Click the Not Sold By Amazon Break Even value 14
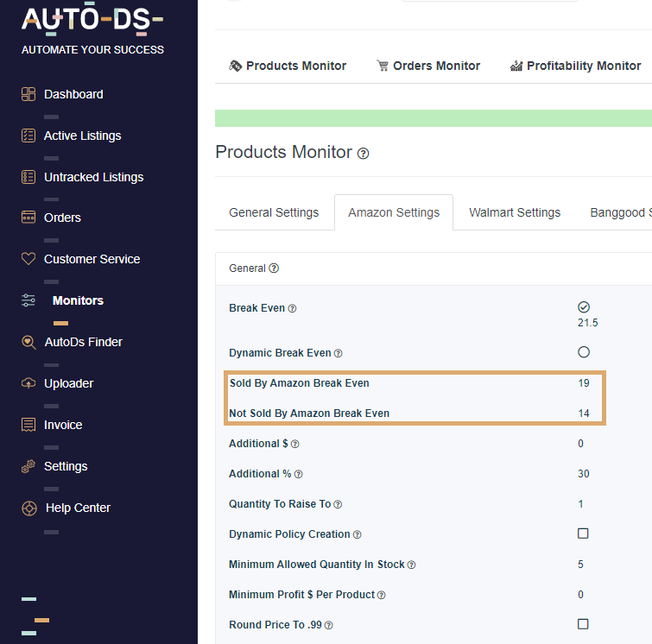The image size is (652, 644). tap(584, 414)
